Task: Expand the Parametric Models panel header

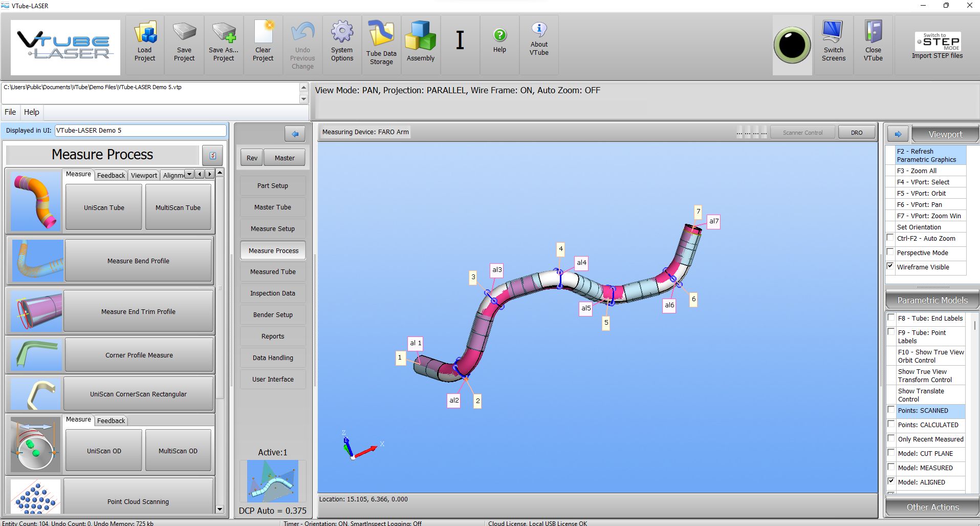Action: (x=932, y=300)
